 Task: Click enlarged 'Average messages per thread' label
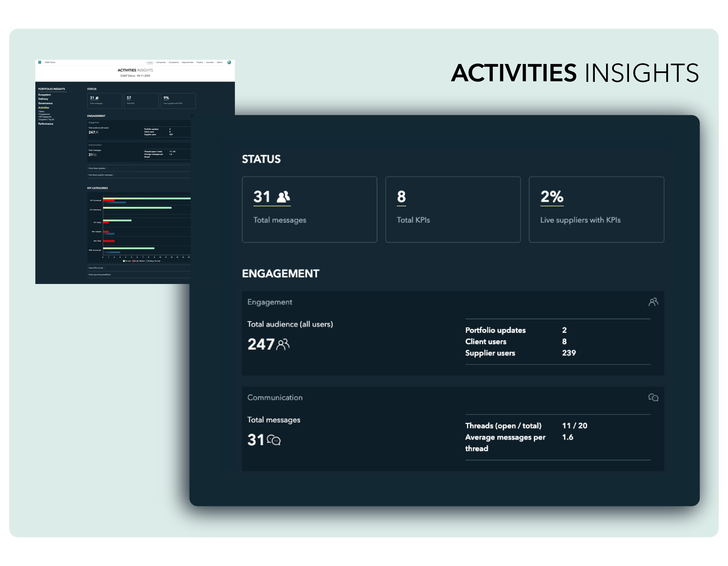505,443
